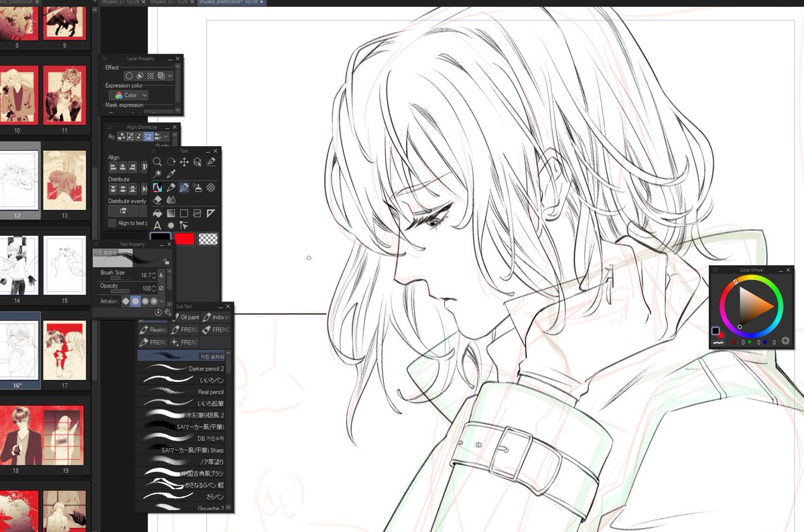Screen dimensions: 804x532
Task: Click the border effect circle icon
Action: pos(129,76)
